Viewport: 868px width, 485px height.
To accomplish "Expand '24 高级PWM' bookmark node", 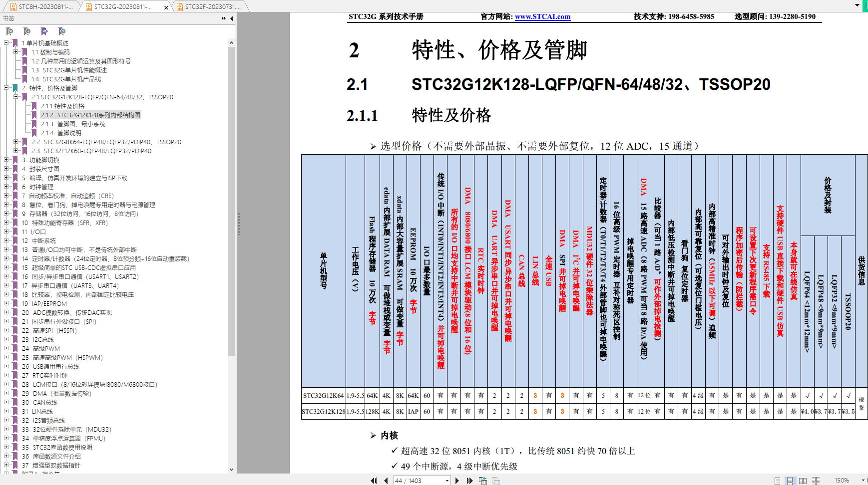I will tap(6, 348).
